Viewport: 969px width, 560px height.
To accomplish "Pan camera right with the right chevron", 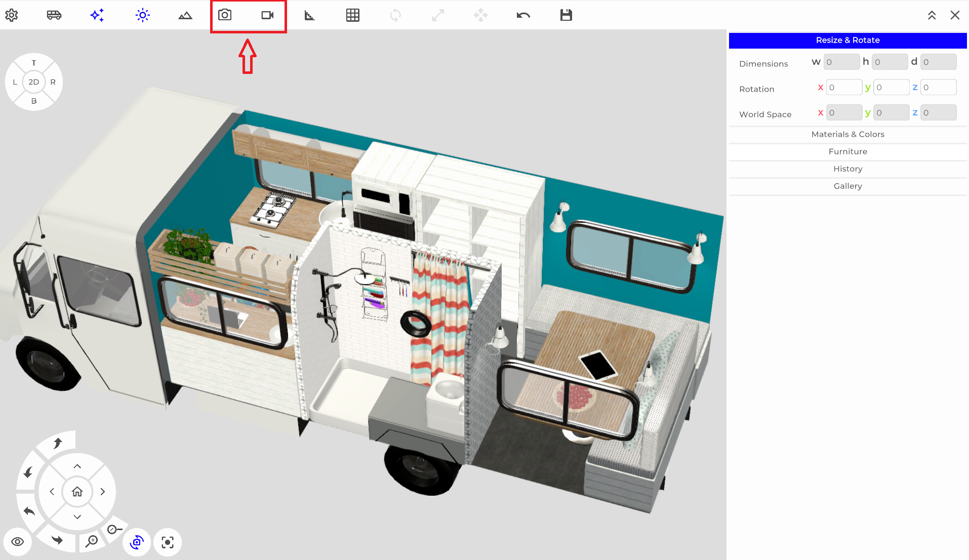I will 103,492.
